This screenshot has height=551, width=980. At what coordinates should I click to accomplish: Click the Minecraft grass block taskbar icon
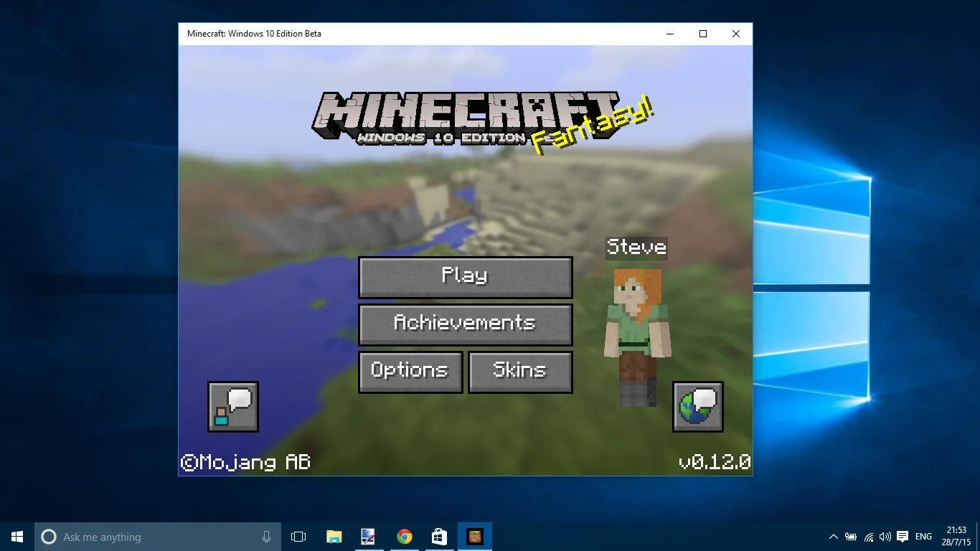pos(475,537)
